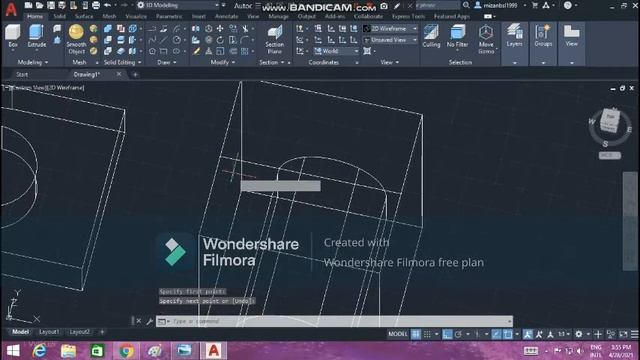The height and width of the screenshot is (360, 640).
Task: Click the Undo arrow in quick access toolbar
Action: click(x=107, y=5)
